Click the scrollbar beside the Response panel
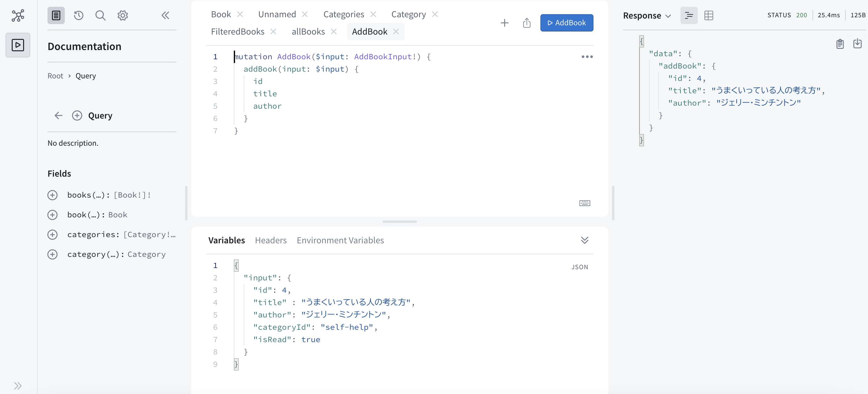Screen dimensions: 868x394 (613, 203)
